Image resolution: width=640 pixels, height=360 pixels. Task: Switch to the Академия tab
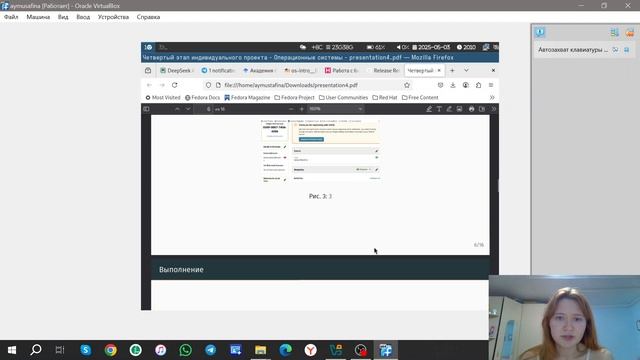pyautogui.click(x=259, y=71)
